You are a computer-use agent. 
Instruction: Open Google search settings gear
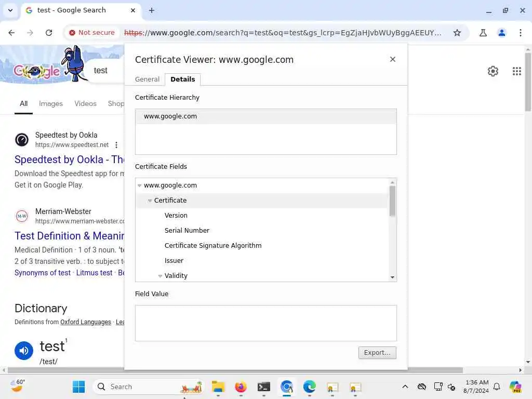click(493, 71)
